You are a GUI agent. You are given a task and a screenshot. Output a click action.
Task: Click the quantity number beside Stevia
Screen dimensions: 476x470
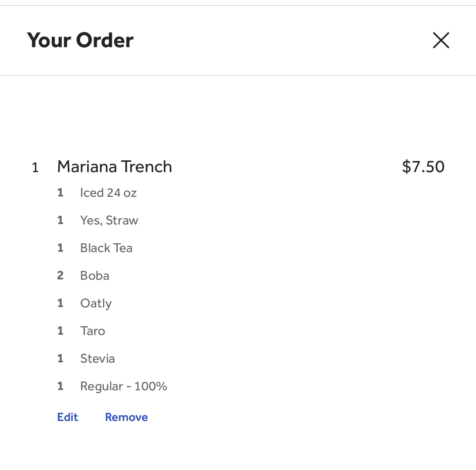[x=60, y=358]
